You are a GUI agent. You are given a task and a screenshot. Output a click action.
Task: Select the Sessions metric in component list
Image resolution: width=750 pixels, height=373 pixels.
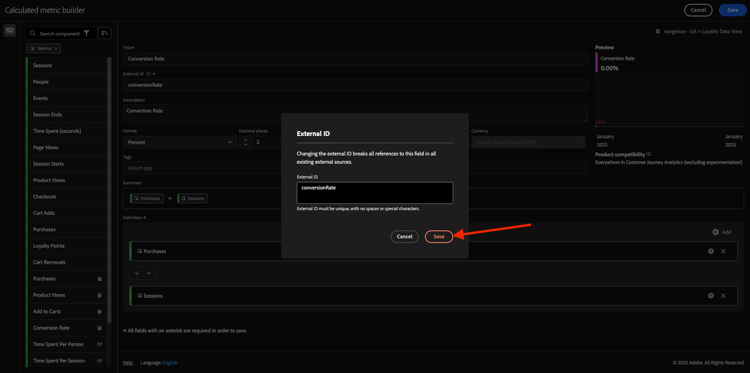pyautogui.click(x=66, y=66)
